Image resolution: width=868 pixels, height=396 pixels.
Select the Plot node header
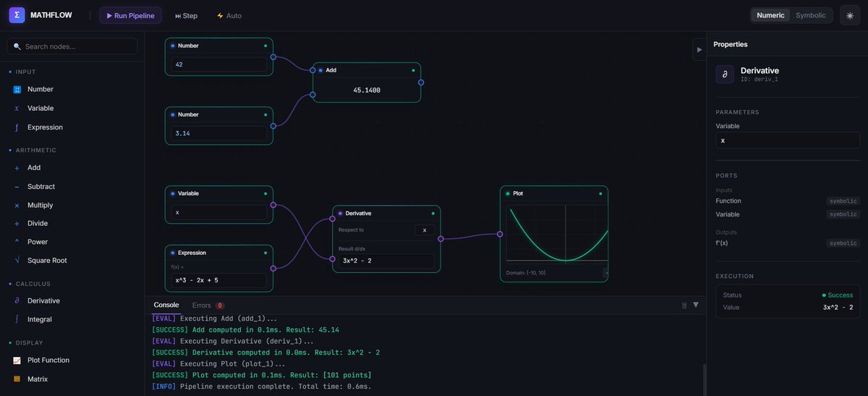[554, 193]
